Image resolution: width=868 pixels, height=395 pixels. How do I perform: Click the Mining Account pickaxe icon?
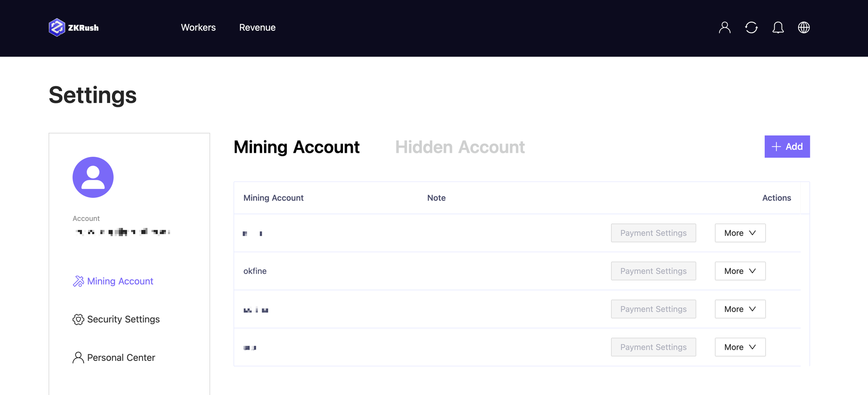click(78, 281)
